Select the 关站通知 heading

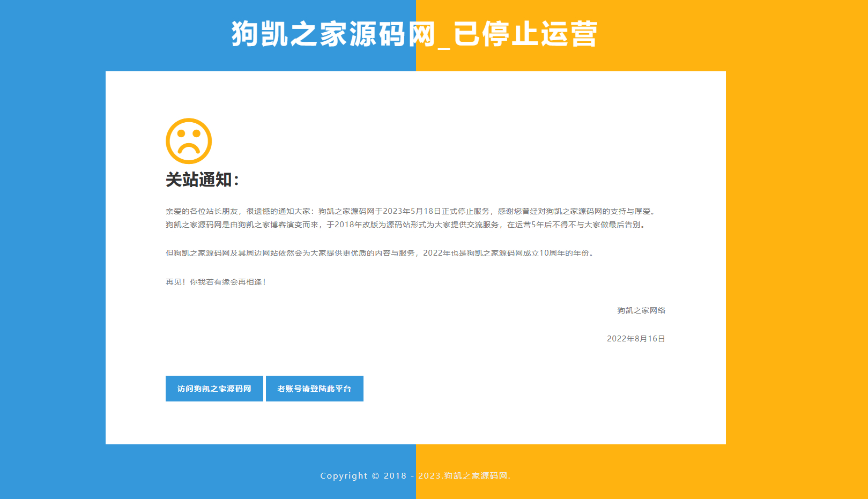(x=202, y=180)
